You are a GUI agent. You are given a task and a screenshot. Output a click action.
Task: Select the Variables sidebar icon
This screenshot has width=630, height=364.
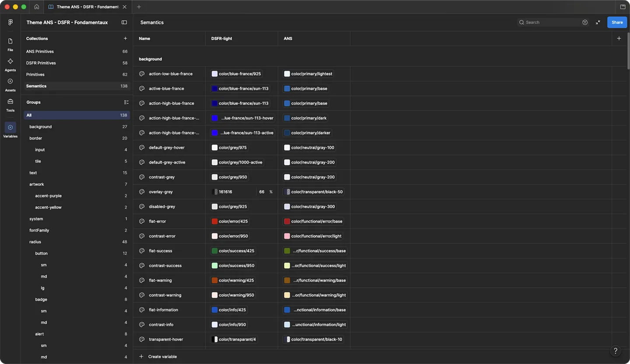pos(10,130)
